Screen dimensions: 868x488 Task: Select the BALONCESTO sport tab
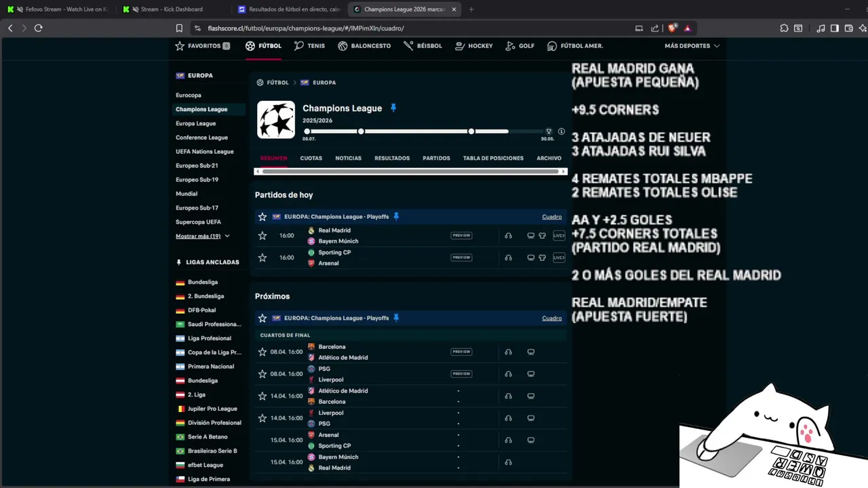point(364,46)
